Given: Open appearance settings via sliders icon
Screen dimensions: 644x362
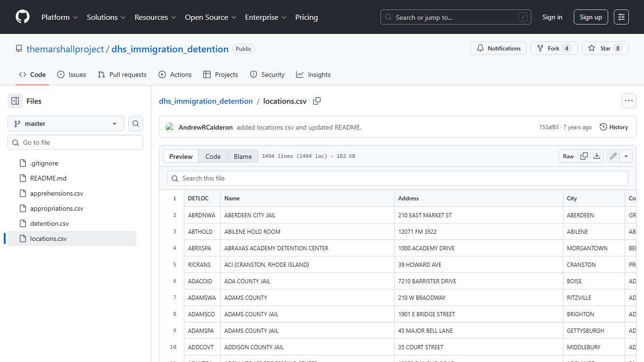Looking at the screenshot, I should tap(621, 16).
